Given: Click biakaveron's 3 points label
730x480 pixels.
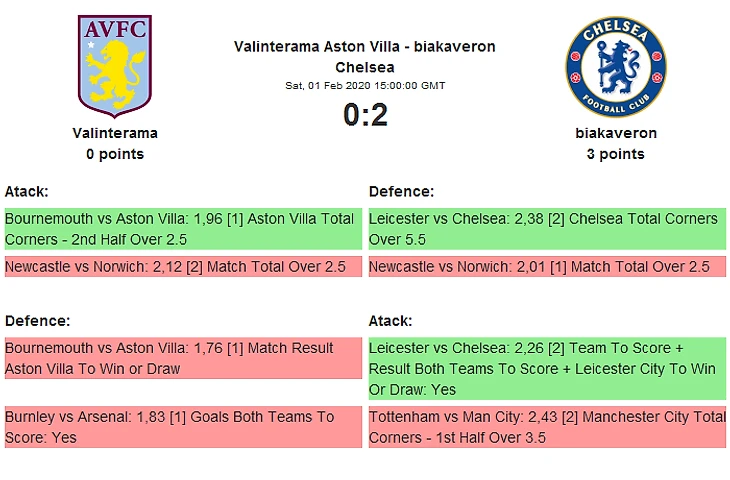Looking at the screenshot, I should coord(615,154).
